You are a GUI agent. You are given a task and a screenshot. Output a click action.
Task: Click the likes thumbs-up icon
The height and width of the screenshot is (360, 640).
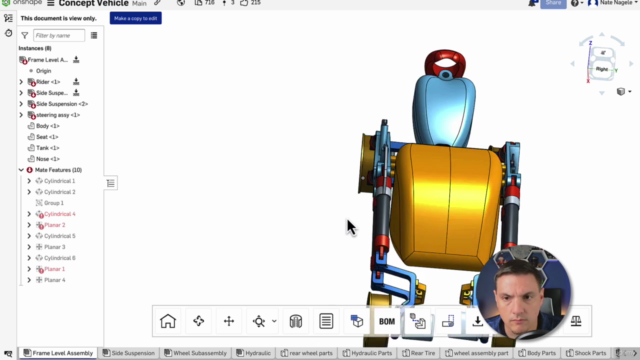point(244,3)
